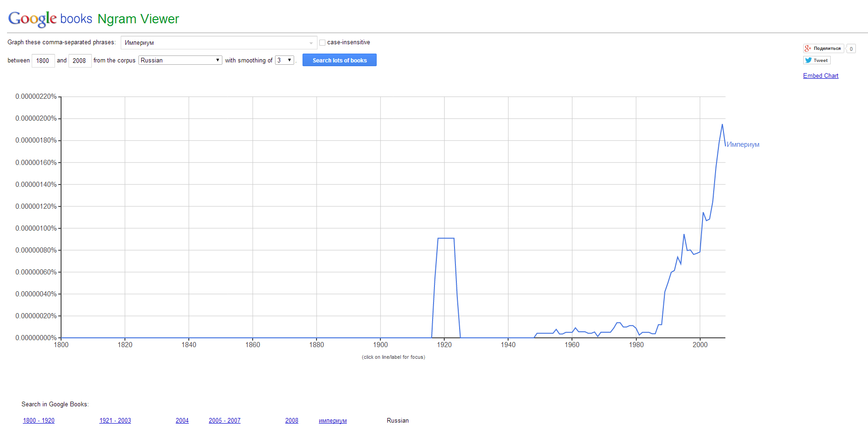Click the империум search link
Image resolution: width=868 pixels, height=445 pixels.
point(333,420)
